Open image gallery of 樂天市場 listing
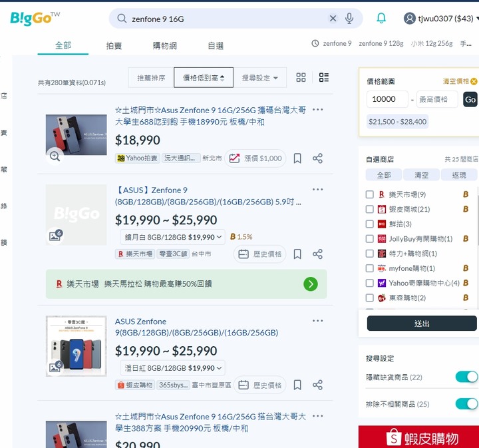Screen dimensions: 479x448 (56, 235)
